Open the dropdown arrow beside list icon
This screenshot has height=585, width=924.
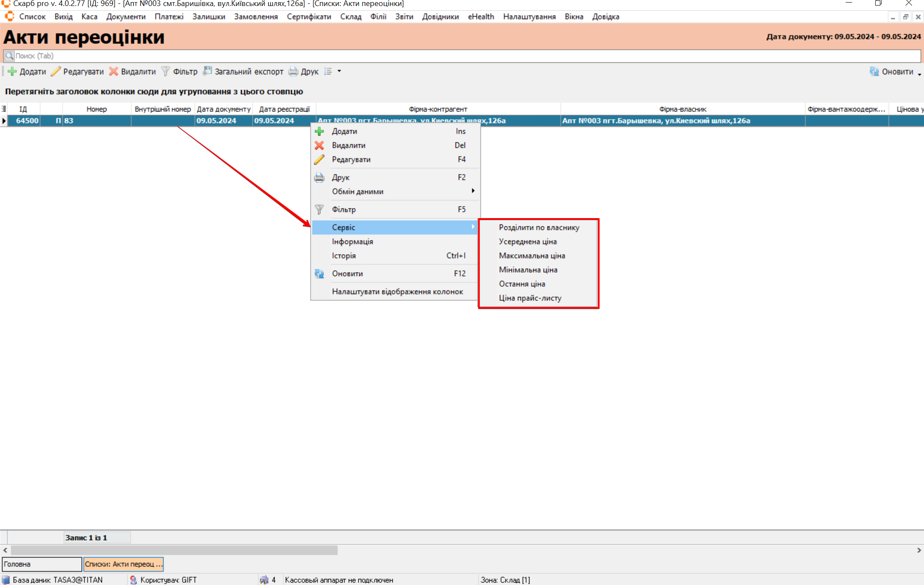[339, 71]
